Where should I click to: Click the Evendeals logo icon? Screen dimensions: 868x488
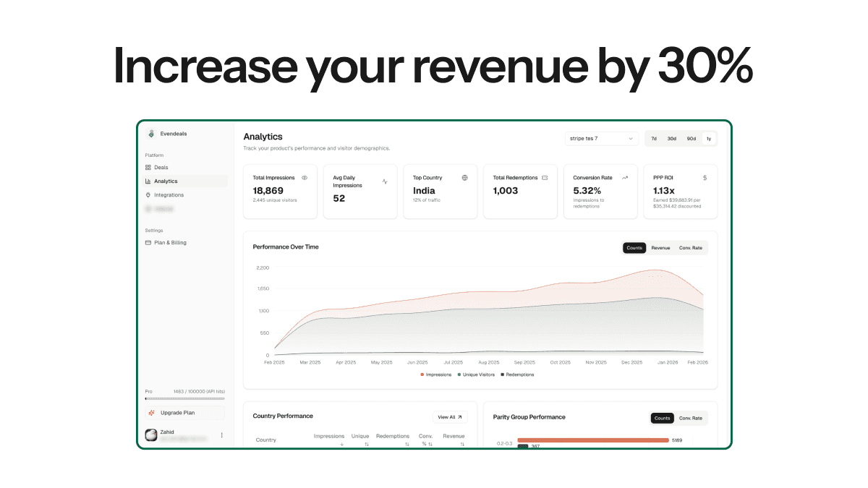click(150, 134)
